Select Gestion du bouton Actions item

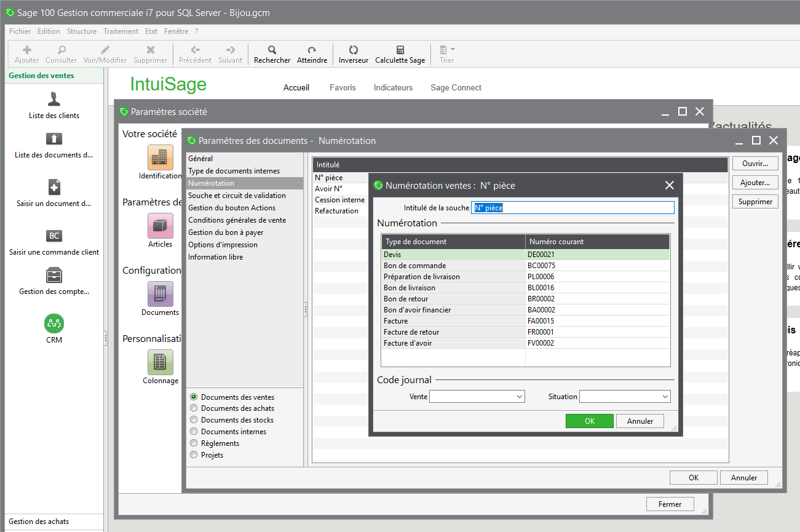click(232, 208)
